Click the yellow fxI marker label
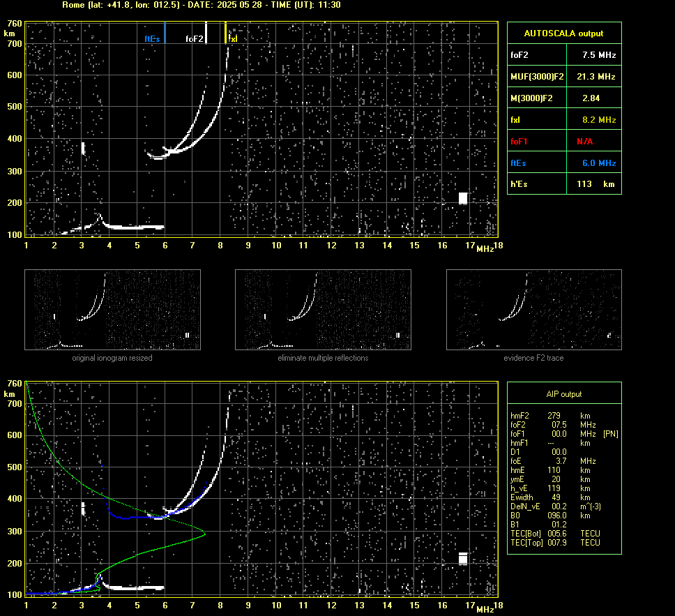This screenshot has height=616, width=675. click(x=232, y=39)
